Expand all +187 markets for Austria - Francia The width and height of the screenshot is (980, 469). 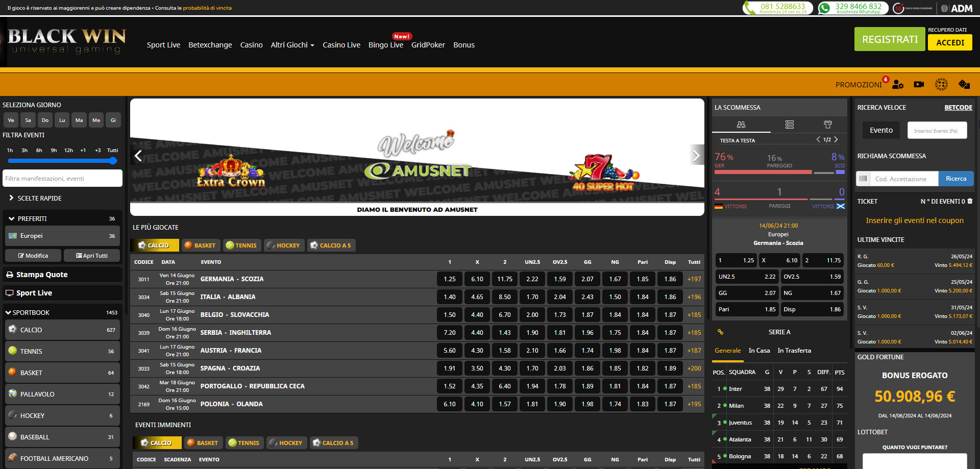(x=694, y=351)
